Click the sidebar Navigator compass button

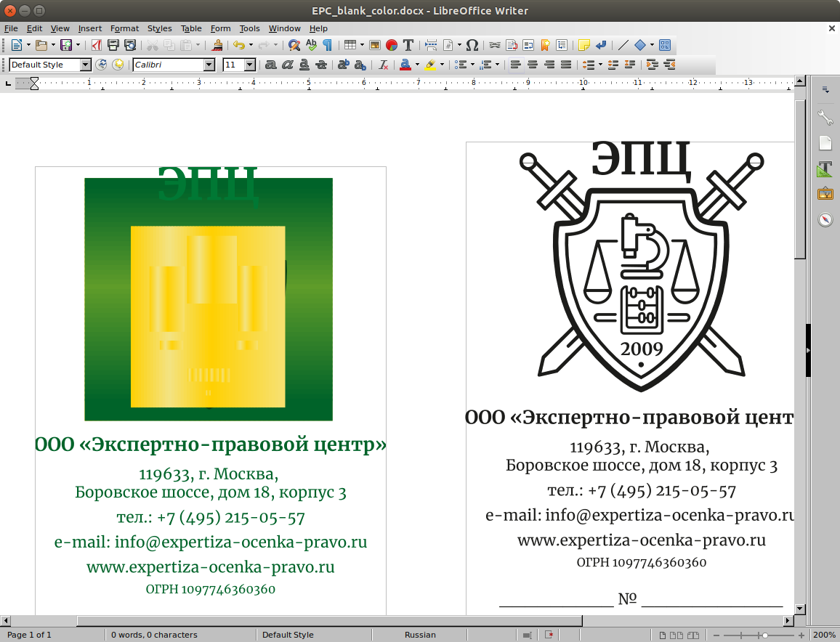[825, 219]
